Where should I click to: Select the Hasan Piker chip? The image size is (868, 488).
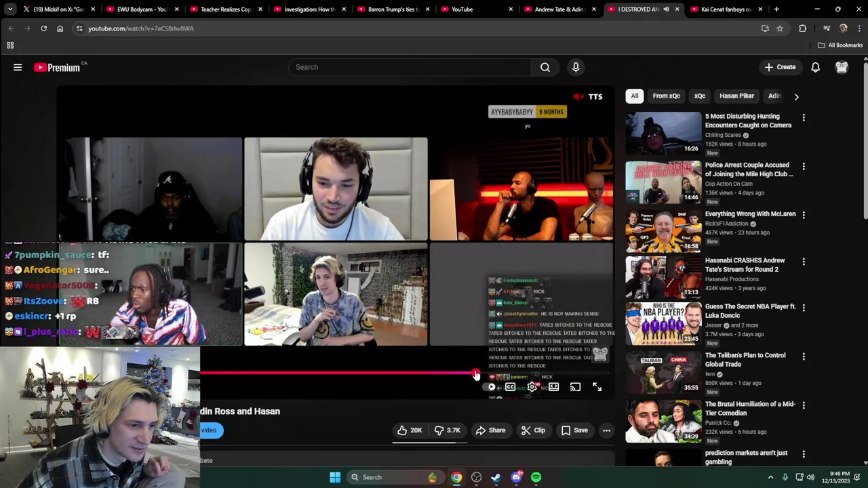737,96
